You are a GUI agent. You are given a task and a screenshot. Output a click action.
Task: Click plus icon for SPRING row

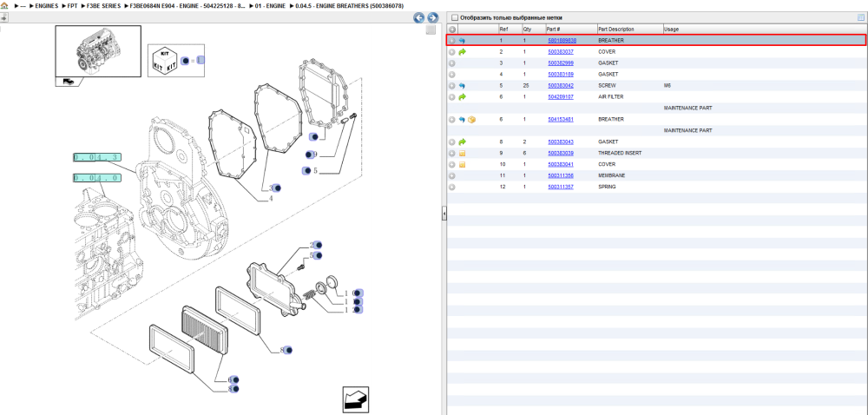(x=451, y=187)
